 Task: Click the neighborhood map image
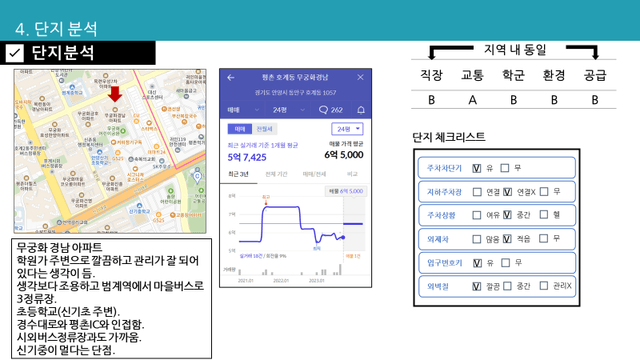click(x=110, y=151)
